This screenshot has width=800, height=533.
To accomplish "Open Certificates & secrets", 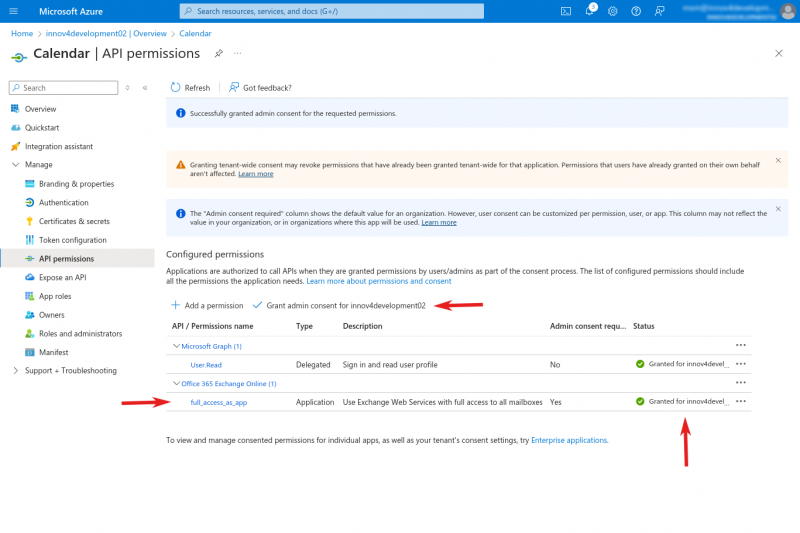I will coord(74,221).
